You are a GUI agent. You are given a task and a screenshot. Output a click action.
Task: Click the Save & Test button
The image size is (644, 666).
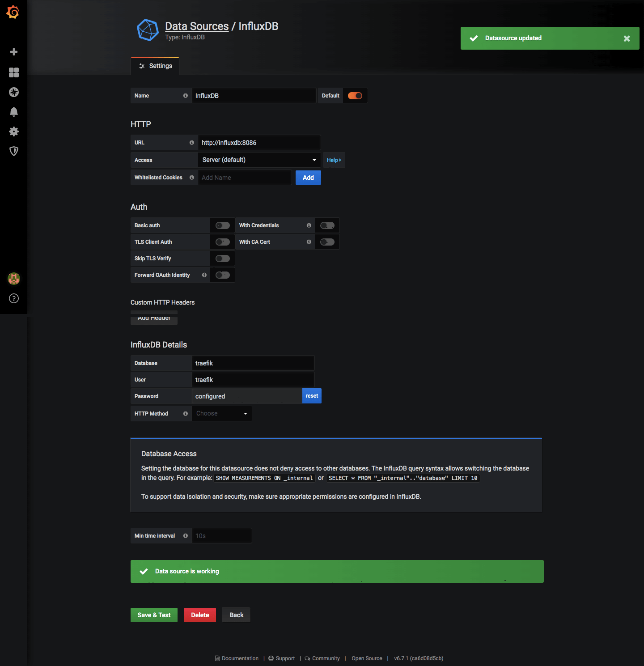point(154,615)
